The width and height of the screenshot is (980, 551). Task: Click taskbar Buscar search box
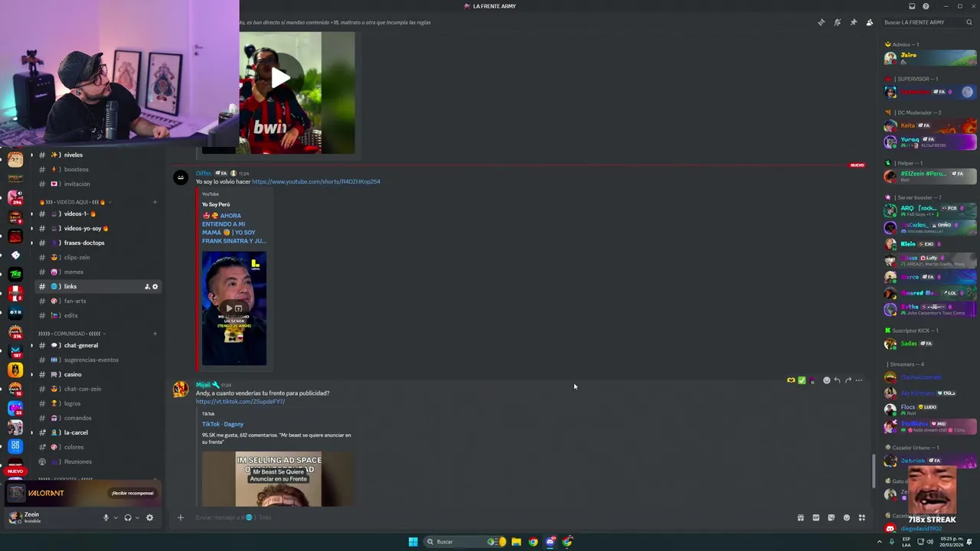point(463,542)
